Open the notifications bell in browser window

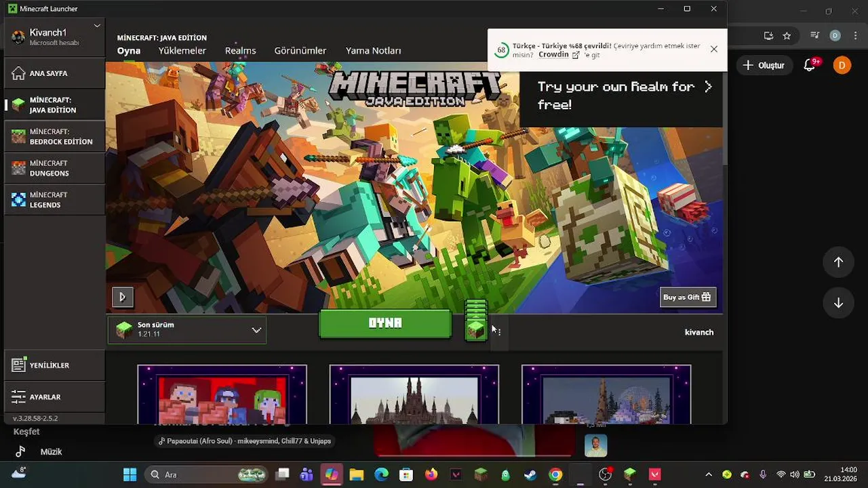[x=810, y=65]
